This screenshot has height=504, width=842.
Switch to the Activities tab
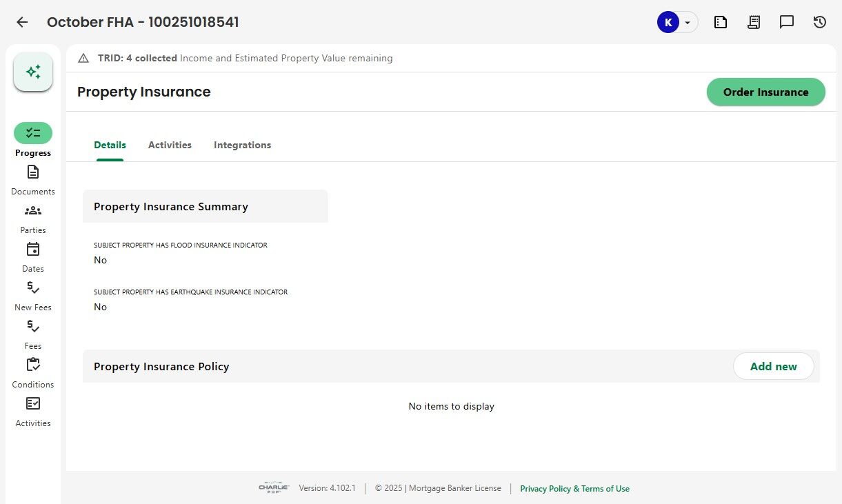(x=170, y=145)
